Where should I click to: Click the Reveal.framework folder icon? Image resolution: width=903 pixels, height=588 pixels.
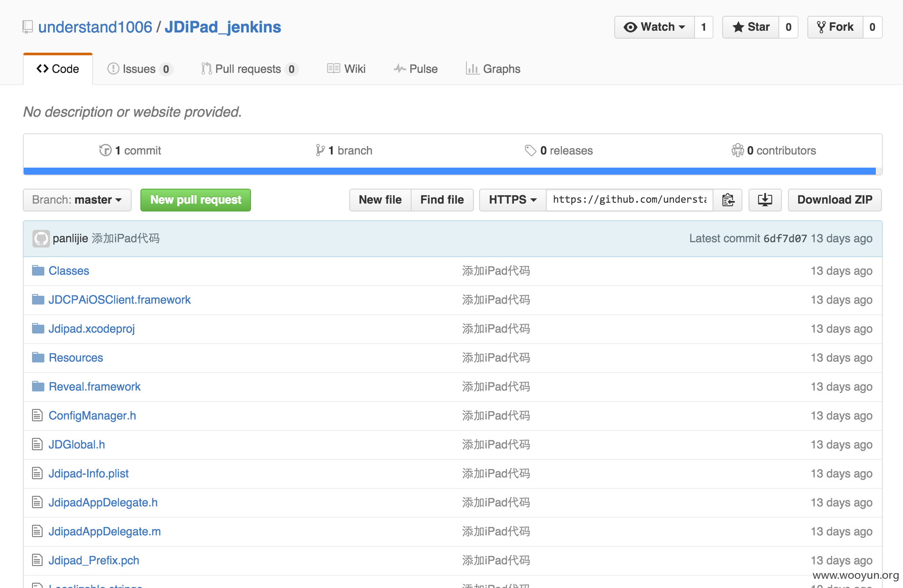(38, 387)
